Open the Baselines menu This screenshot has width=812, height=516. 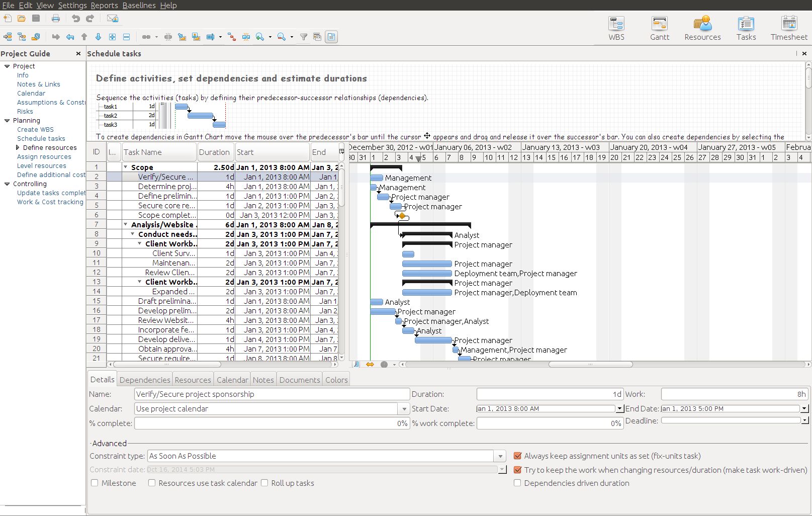click(139, 5)
